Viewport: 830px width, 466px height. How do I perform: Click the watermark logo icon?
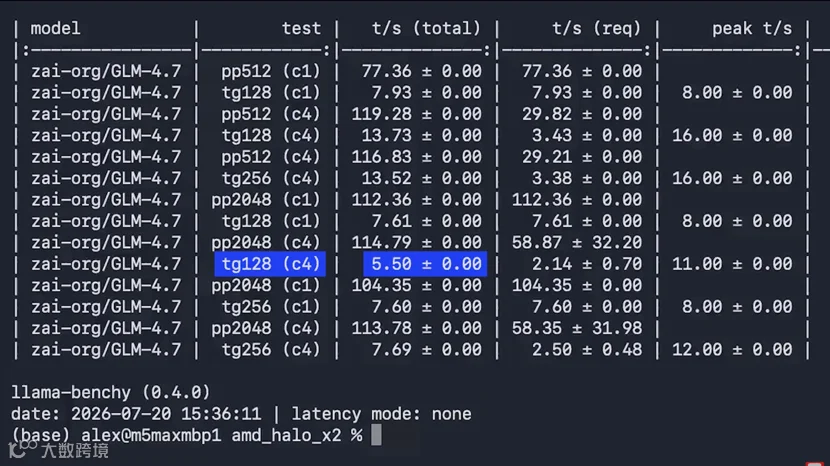[23, 449]
